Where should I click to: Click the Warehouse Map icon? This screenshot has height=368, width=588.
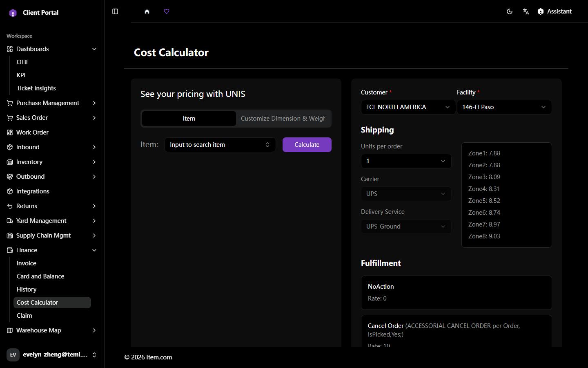(x=10, y=330)
